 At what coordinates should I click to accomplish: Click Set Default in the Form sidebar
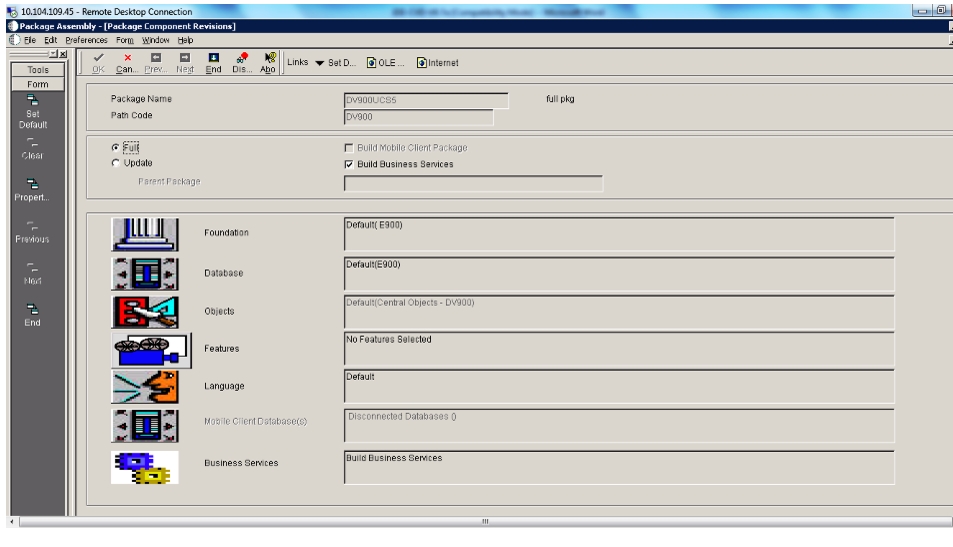[x=33, y=112]
